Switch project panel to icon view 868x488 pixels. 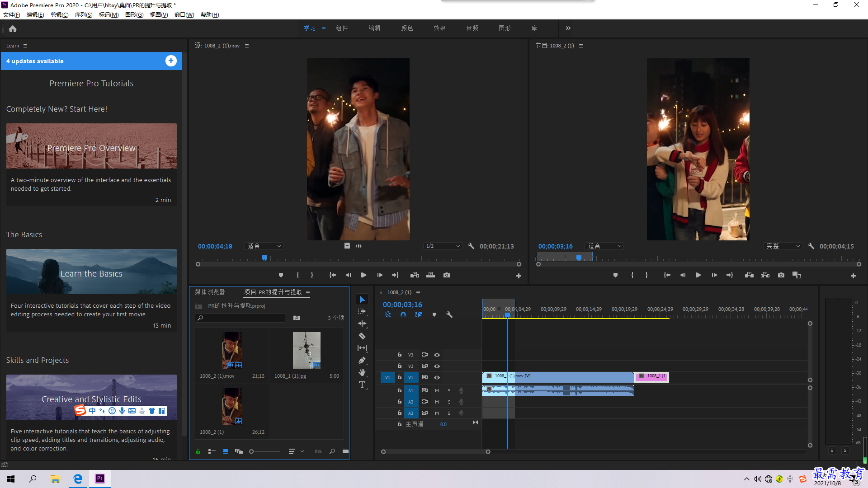click(226, 451)
